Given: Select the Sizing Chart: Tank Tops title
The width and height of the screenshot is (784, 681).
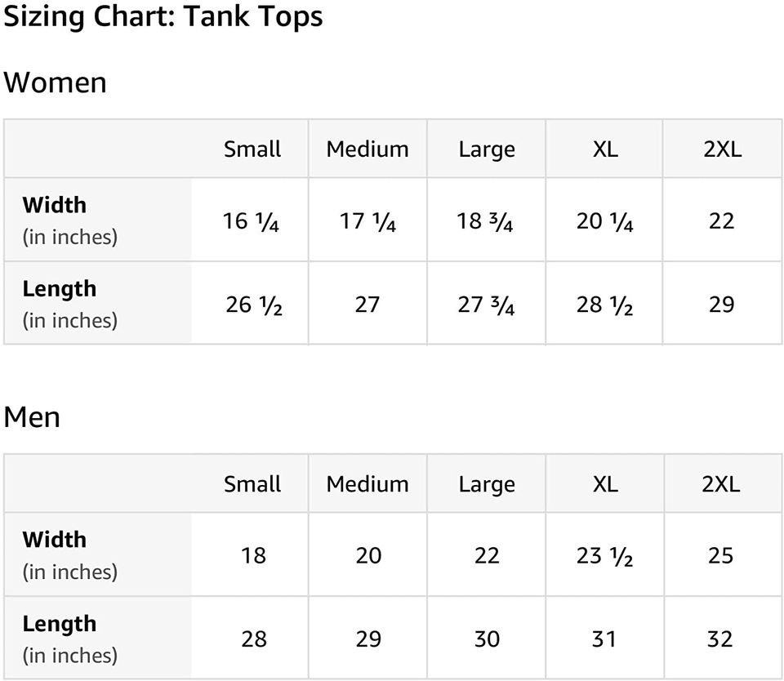Looking at the screenshot, I should click(x=163, y=17).
